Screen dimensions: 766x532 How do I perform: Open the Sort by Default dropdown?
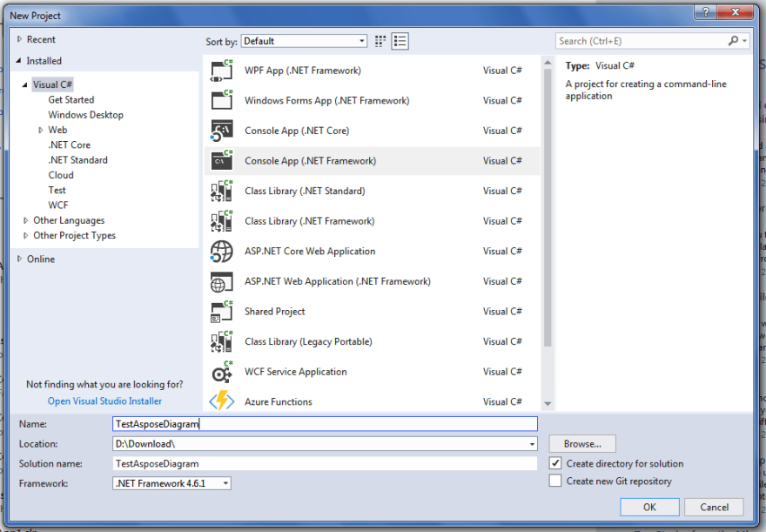click(x=304, y=41)
